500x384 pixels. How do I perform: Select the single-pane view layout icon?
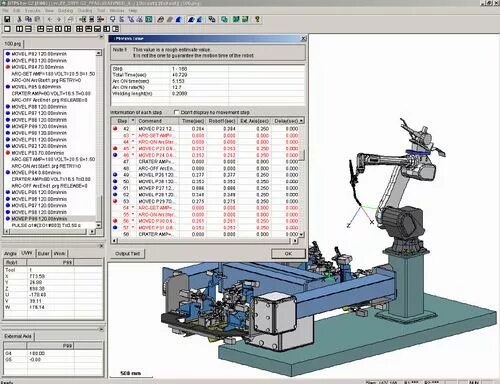pyautogui.click(x=7, y=29)
